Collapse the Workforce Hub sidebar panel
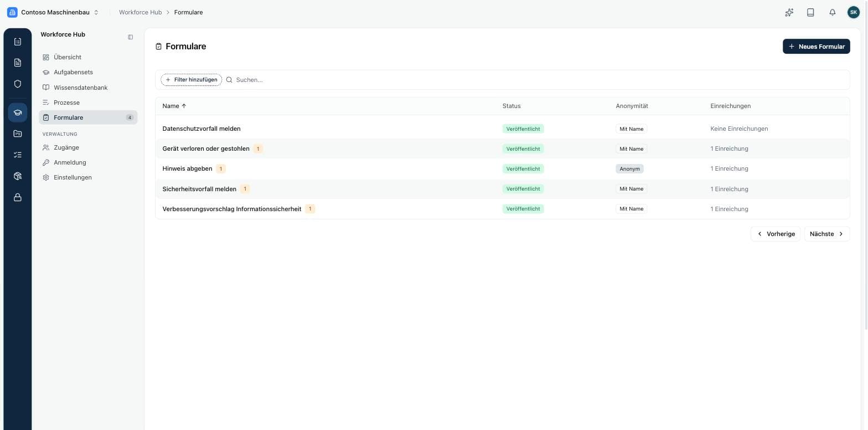This screenshot has width=868, height=430. [131, 37]
